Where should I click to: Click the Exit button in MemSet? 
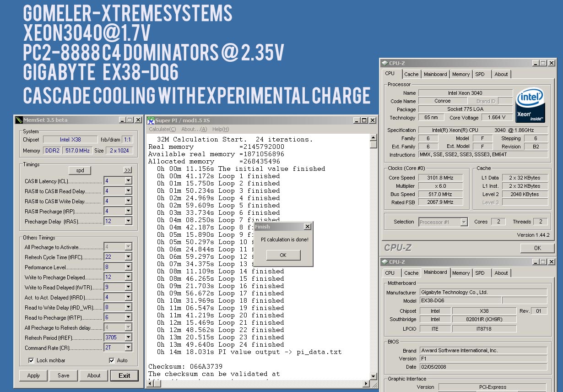(125, 376)
